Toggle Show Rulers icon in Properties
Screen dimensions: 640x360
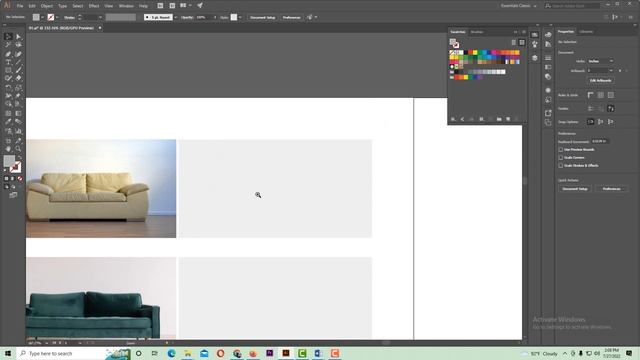click(591, 95)
